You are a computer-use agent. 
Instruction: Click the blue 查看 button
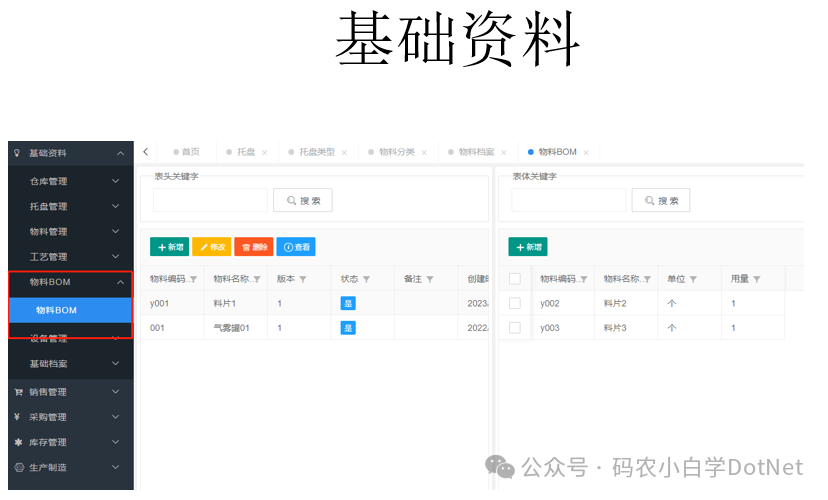point(296,248)
